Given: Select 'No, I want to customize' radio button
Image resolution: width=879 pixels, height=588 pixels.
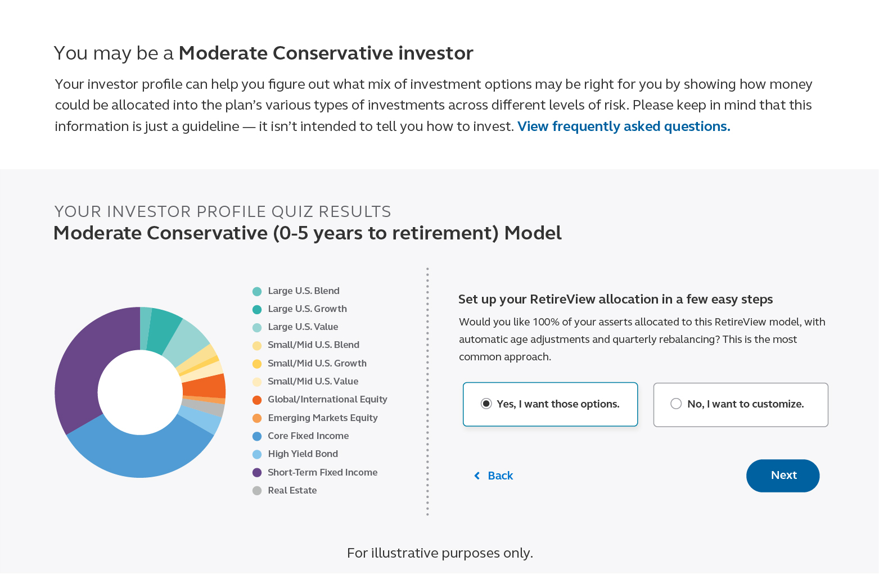Looking at the screenshot, I should pyautogui.click(x=676, y=403).
